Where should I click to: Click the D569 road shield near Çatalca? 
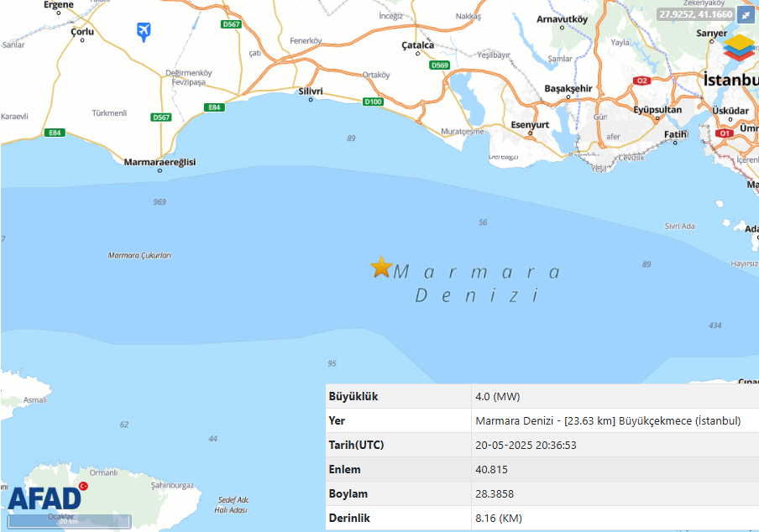(x=439, y=65)
